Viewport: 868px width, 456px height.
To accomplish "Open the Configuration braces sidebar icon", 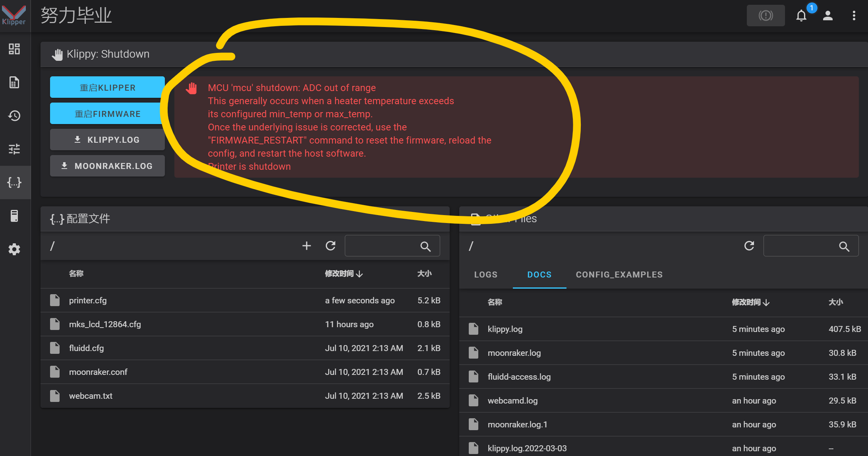I will [x=14, y=182].
